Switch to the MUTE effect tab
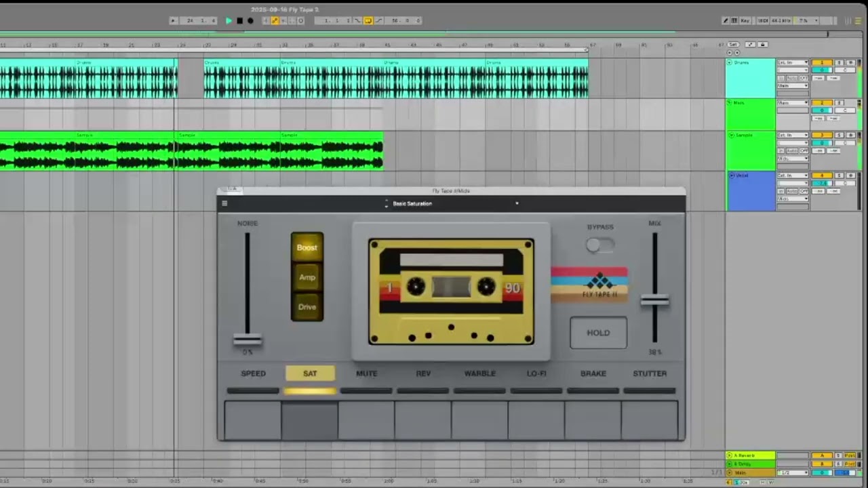 [367, 373]
